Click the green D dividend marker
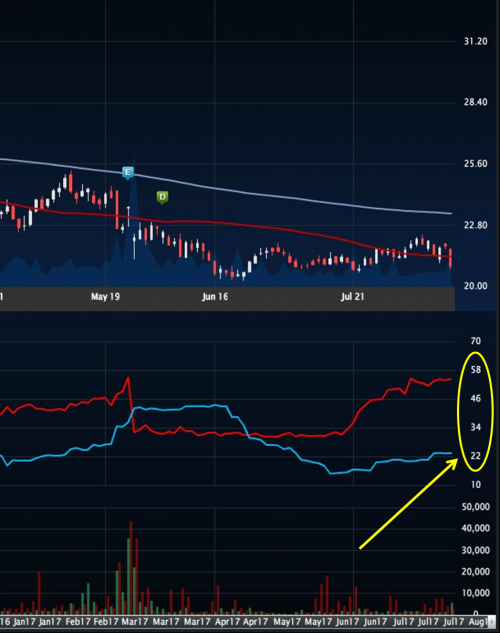 point(162,197)
